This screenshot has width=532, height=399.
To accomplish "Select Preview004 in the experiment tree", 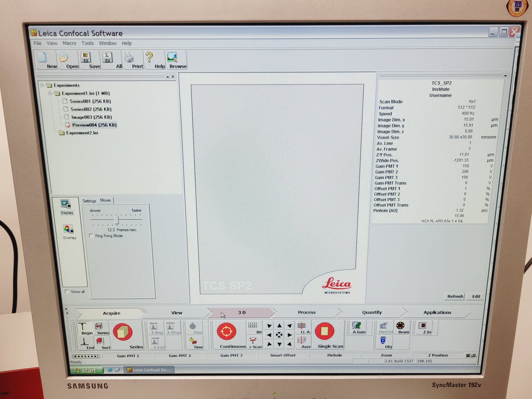I will [x=94, y=125].
